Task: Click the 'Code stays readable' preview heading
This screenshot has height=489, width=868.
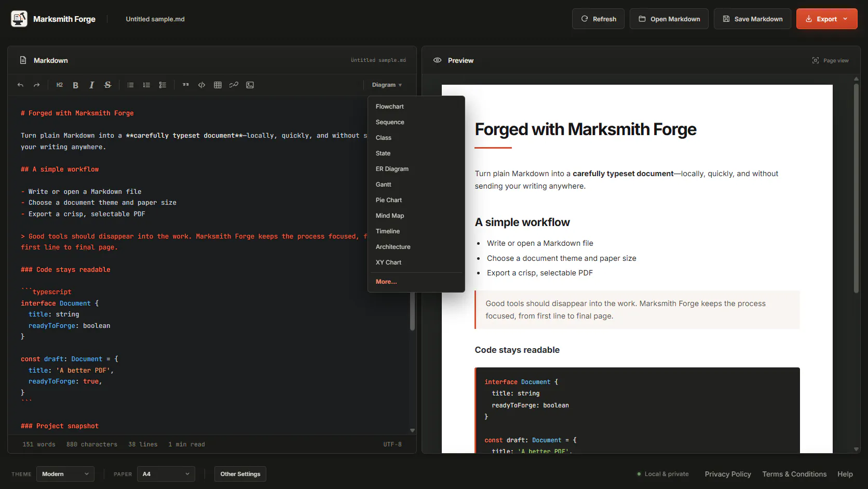Action: (517, 350)
